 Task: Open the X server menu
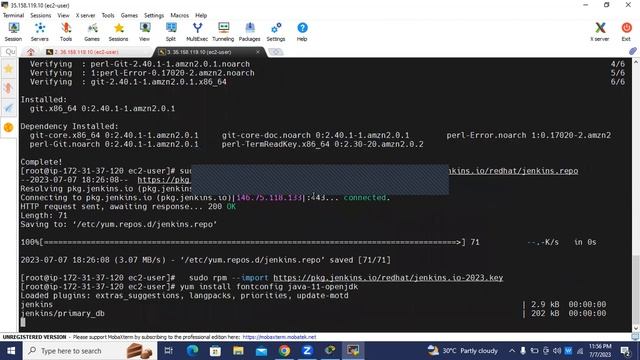85,15
